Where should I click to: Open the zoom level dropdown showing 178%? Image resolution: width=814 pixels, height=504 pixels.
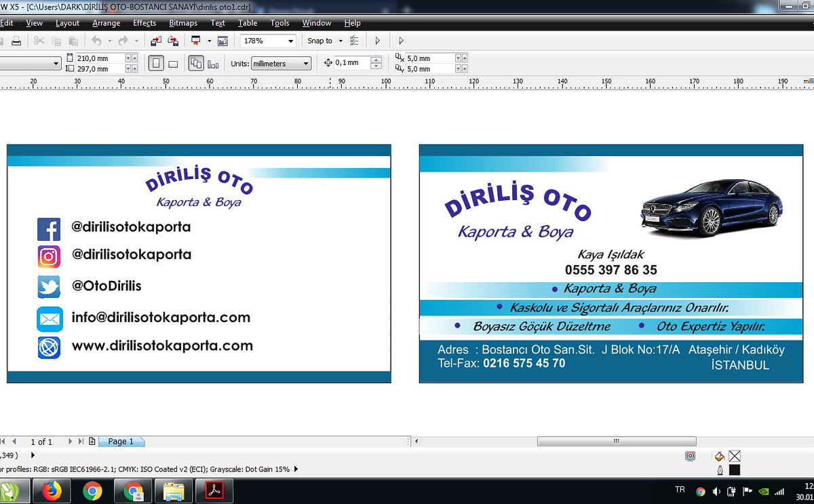click(x=290, y=41)
